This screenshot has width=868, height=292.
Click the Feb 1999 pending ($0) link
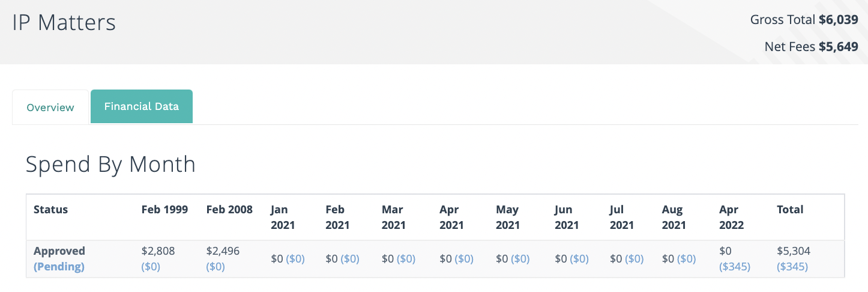[x=151, y=267]
